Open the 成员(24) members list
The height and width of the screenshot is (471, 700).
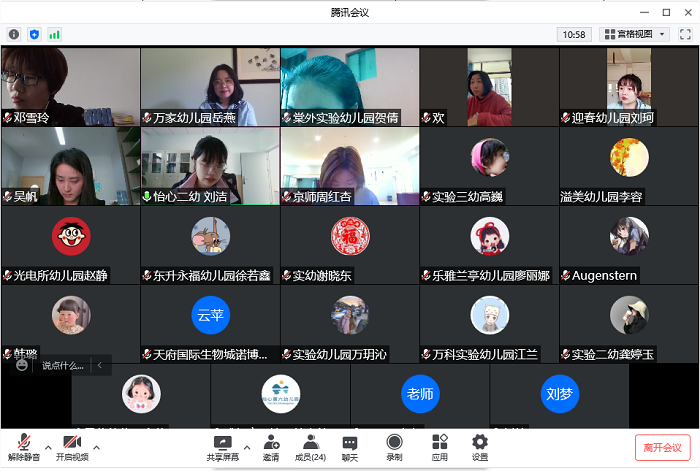tap(310, 447)
